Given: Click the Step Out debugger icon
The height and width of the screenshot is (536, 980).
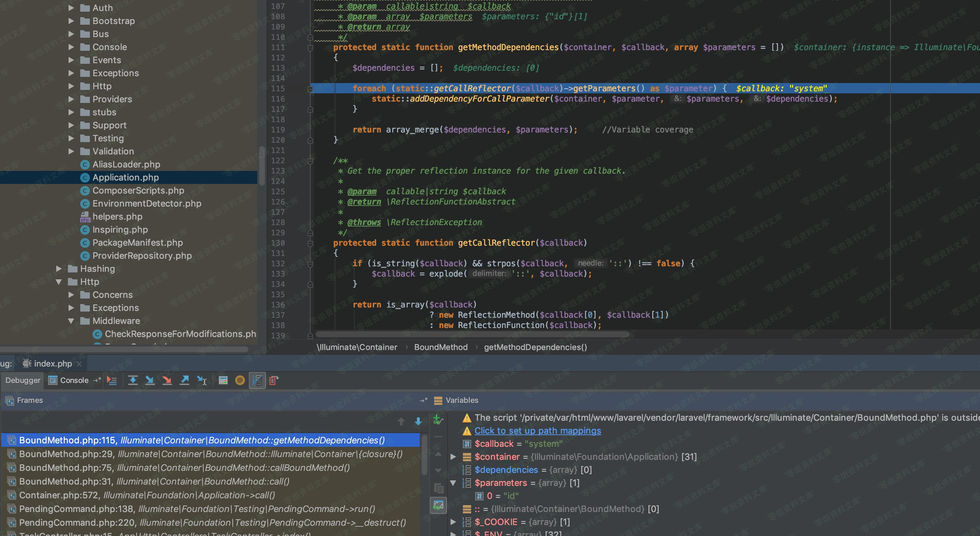Looking at the screenshot, I should 184,380.
